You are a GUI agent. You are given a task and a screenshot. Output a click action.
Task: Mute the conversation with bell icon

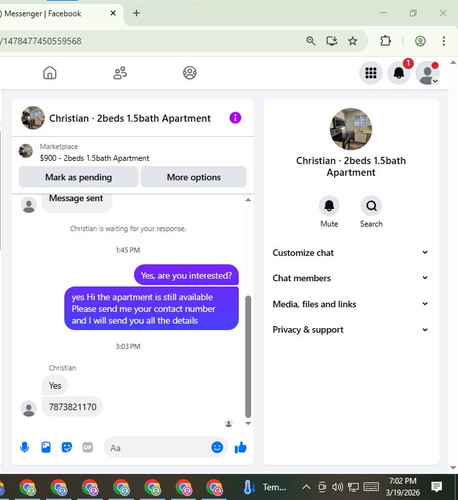pos(329,206)
